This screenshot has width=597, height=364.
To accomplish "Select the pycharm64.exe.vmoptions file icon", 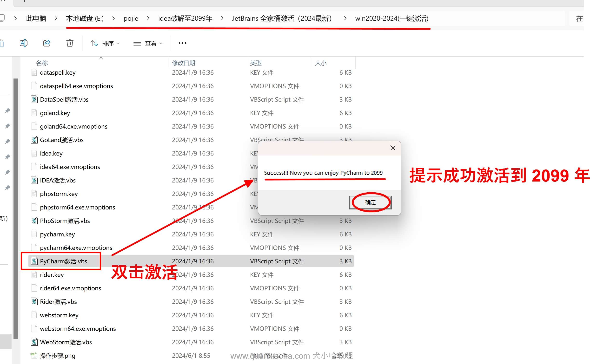I will click(34, 247).
